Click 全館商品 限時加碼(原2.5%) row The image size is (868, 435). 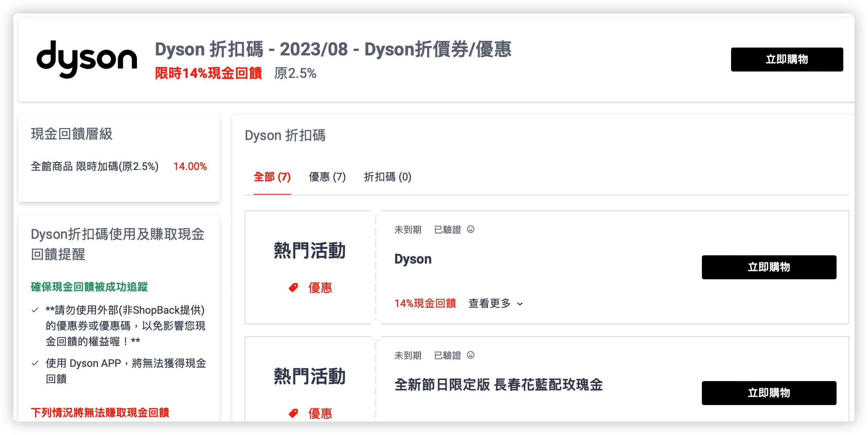click(x=119, y=166)
